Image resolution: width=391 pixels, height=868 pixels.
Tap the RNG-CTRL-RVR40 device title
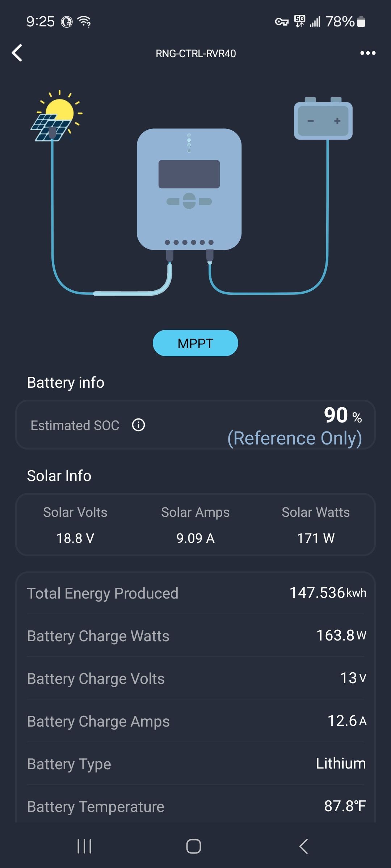(195, 54)
